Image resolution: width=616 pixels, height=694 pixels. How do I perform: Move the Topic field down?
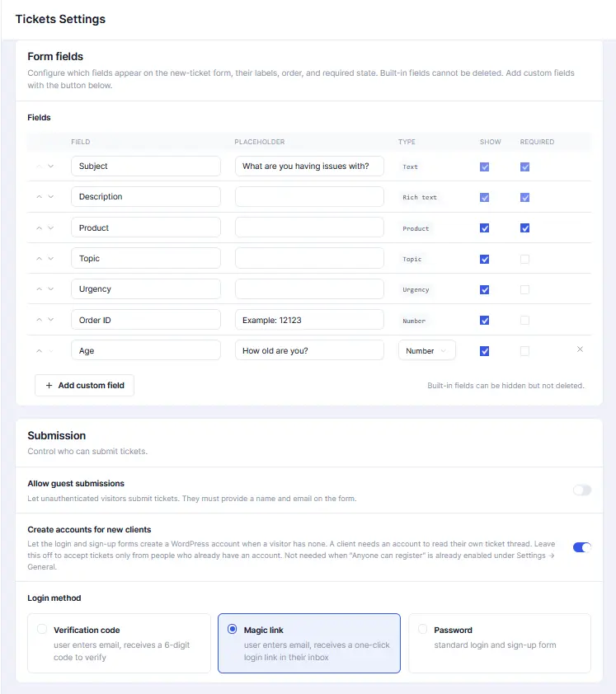[51, 259]
